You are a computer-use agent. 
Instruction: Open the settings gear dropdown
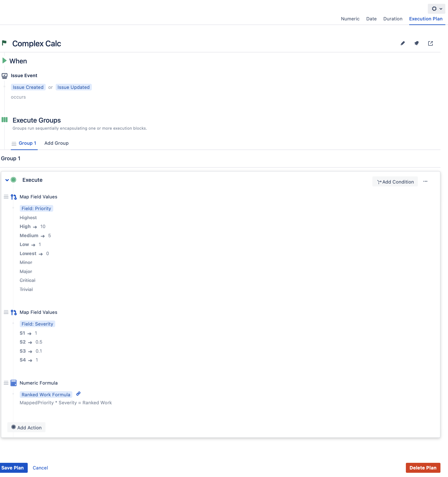point(436,9)
